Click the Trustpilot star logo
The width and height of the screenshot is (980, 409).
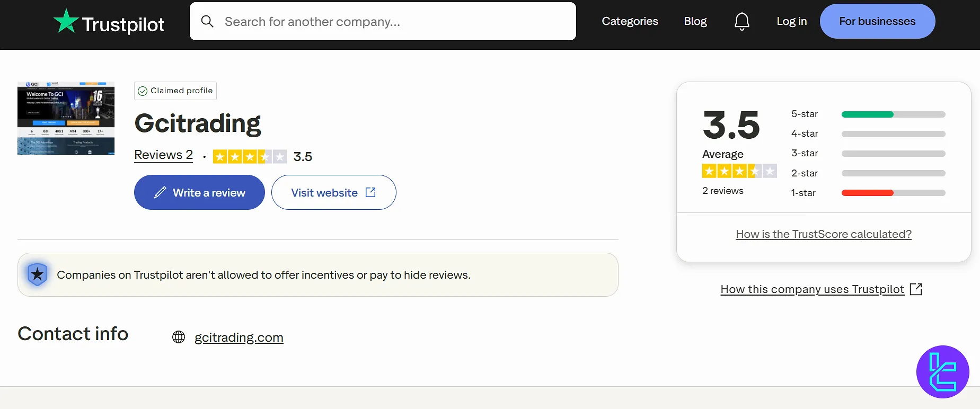tap(66, 22)
